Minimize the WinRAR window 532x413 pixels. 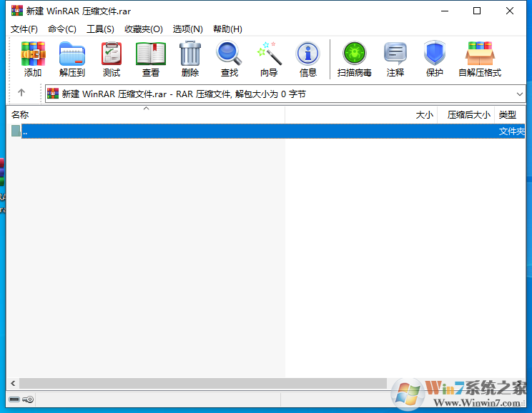[x=445, y=11]
